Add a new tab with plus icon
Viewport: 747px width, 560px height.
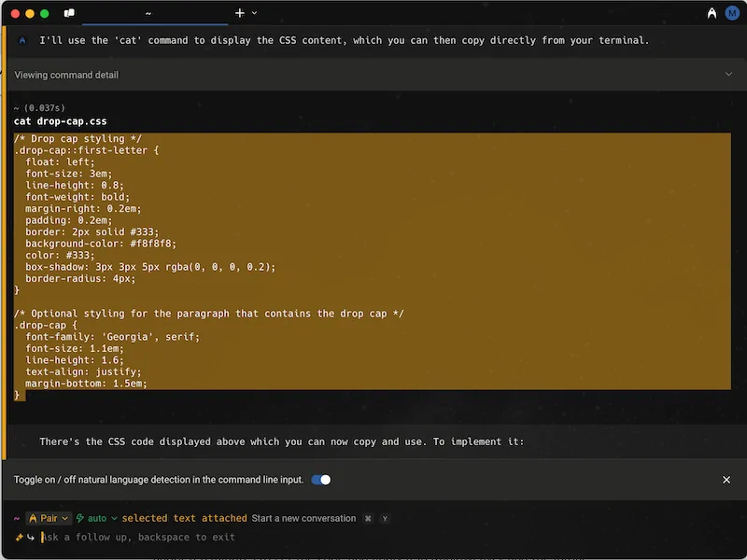point(240,13)
